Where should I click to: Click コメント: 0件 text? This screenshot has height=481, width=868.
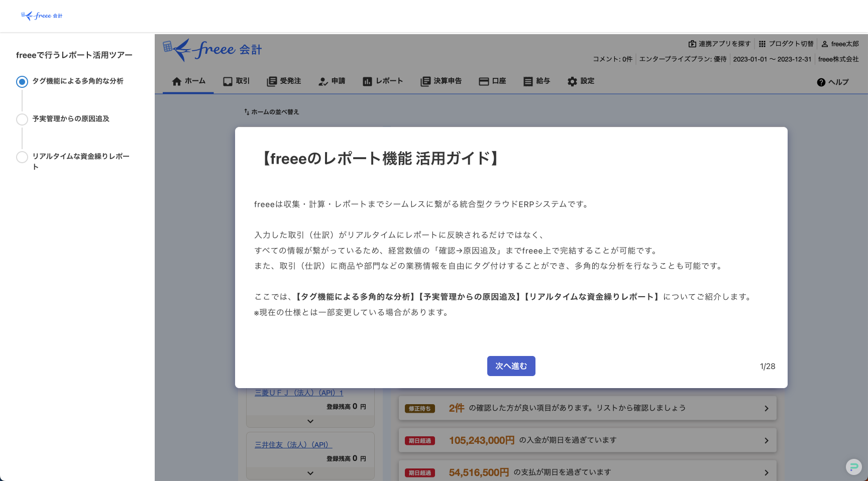pos(612,59)
